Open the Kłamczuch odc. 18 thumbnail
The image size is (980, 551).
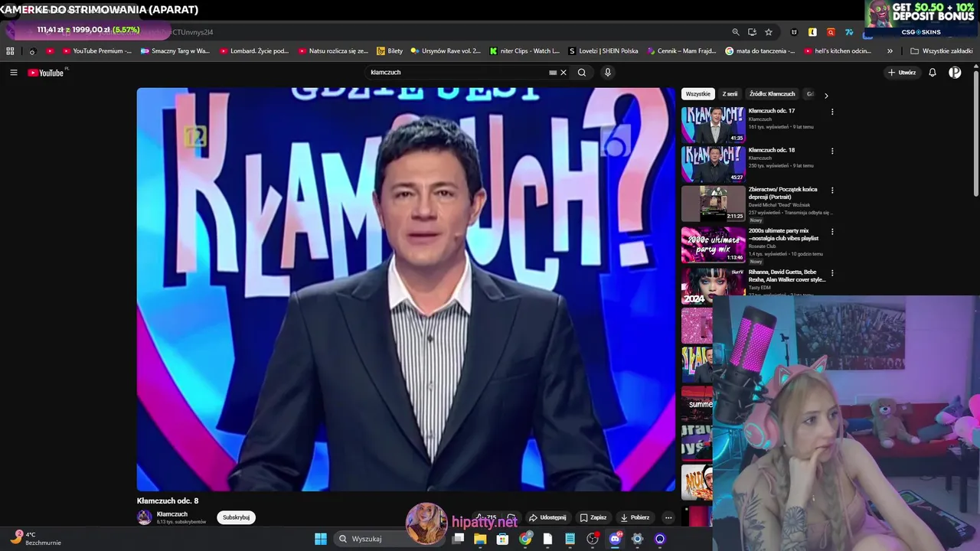click(x=713, y=164)
